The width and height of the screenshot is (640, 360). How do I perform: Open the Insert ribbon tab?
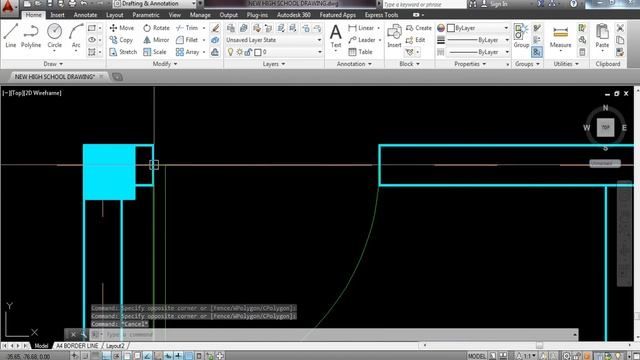pos(57,15)
